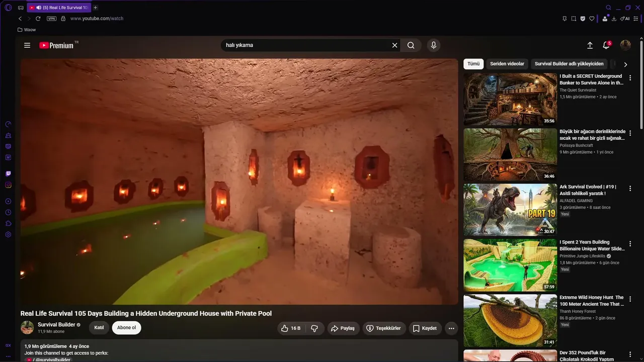The image size is (644, 362).
Task: Click the Teşekkürler thanks button
Action: 384,328
